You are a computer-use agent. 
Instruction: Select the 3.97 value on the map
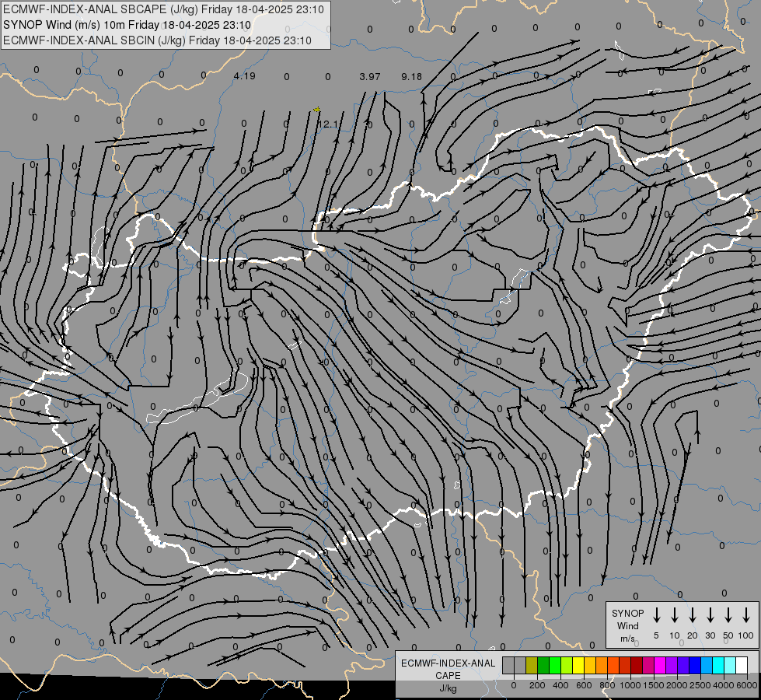point(370,77)
